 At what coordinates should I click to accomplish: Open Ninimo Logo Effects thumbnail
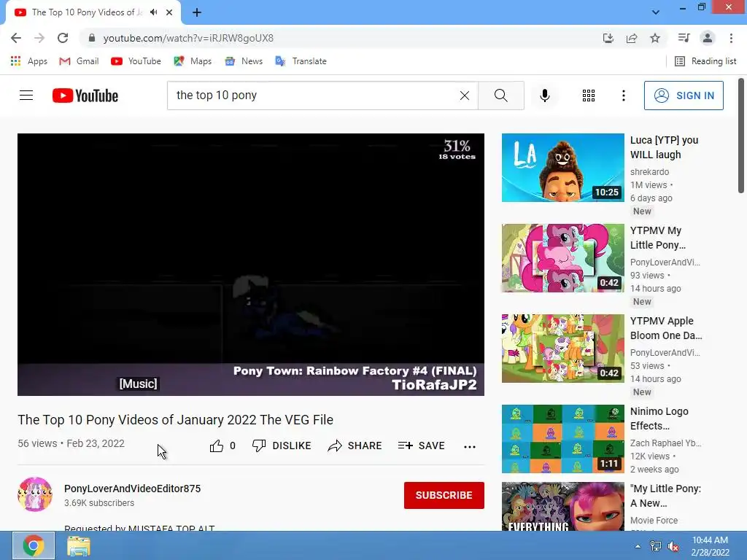coord(562,439)
